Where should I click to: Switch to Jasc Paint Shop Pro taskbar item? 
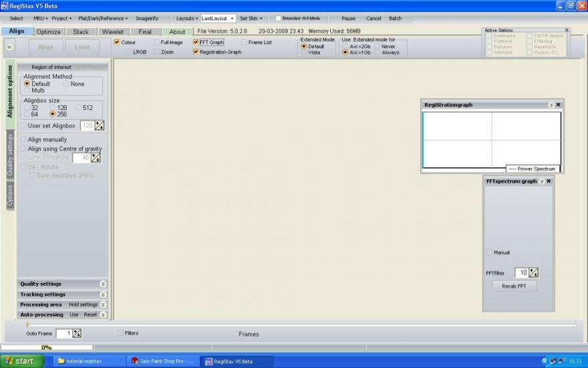[162, 361]
